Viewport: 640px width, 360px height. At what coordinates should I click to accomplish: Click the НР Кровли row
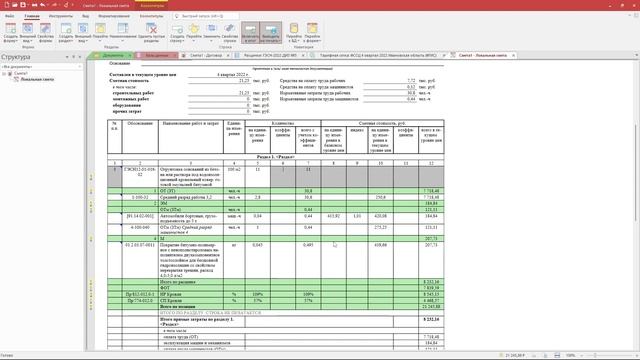click(276, 294)
